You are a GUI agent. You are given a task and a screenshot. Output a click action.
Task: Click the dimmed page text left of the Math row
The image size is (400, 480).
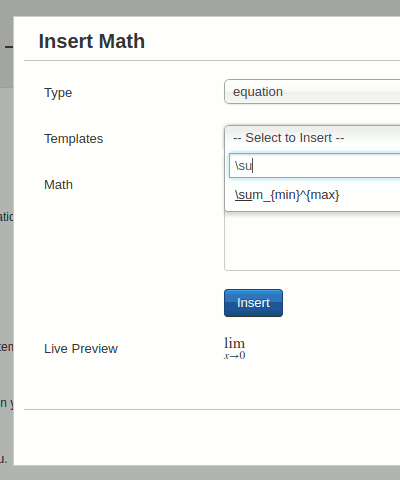6,217
